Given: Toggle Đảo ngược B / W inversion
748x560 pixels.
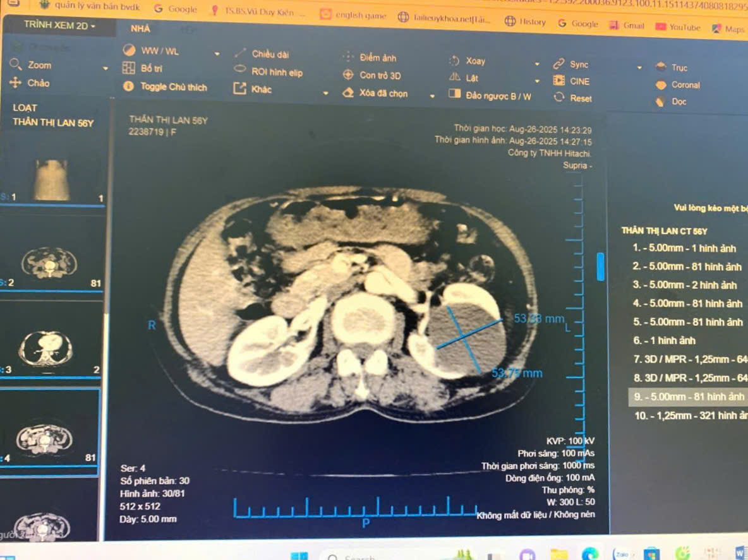Looking at the screenshot, I should pos(497,96).
